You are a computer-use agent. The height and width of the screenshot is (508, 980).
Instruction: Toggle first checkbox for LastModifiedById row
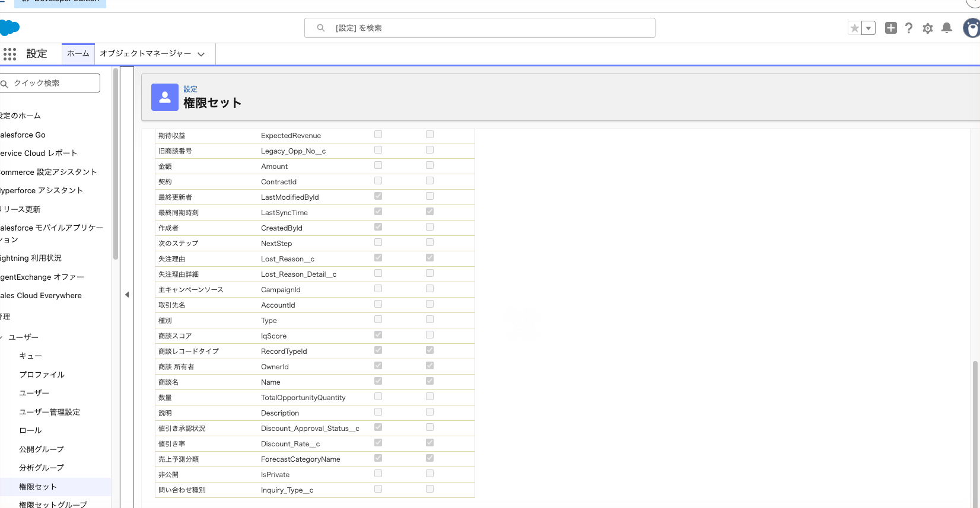click(x=378, y=196)
